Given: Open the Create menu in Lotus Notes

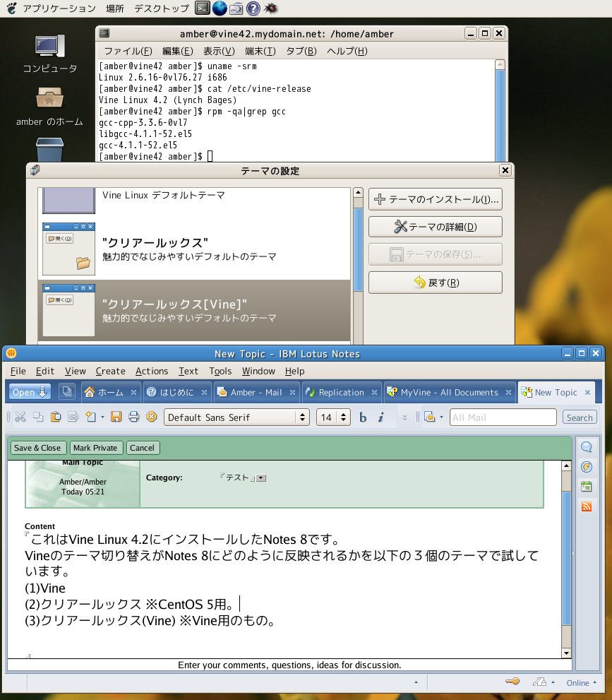Looking at the screenshot, I should [x=110, y=371].
